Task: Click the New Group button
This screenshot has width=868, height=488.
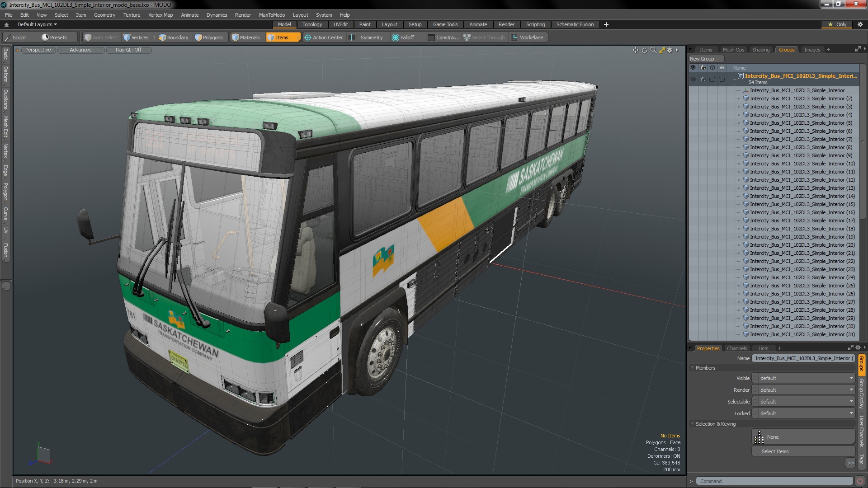Action: point(706,59)
